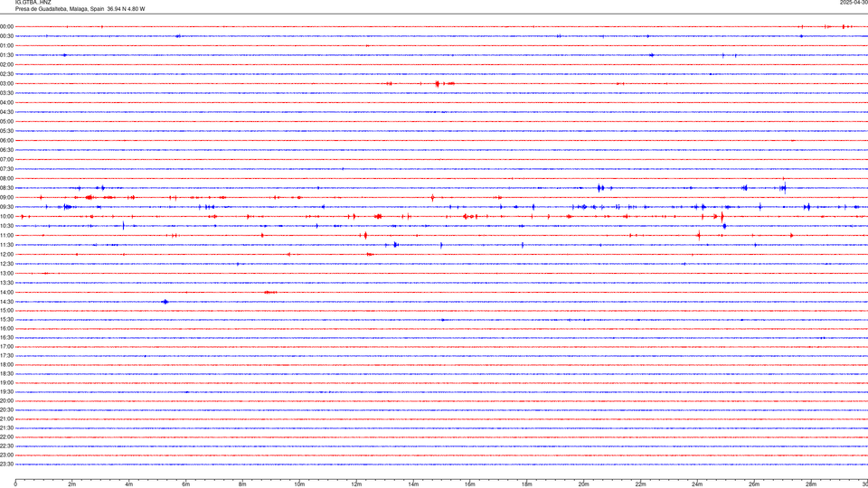Image resolution: width=868 pixels, height=488 pixels.
Task: Select the 03:30 trace time label
Action: pos(6,93)
